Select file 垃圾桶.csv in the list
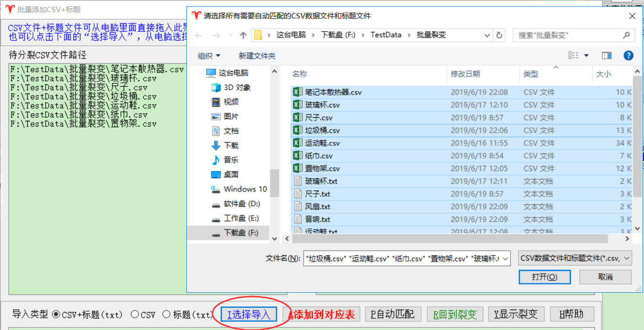The width and height of the screenshot is (644, 330). 322,130
